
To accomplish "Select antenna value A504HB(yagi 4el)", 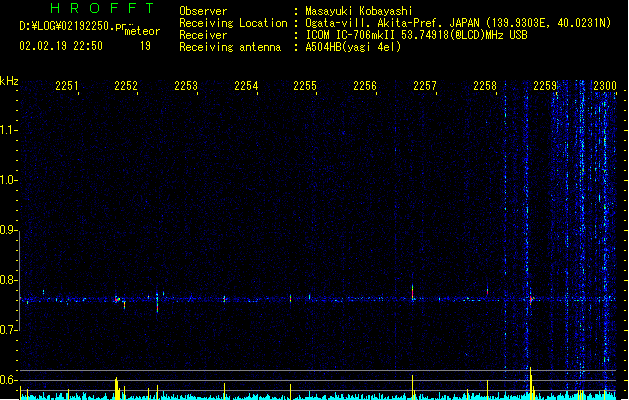I will point(353,47).
